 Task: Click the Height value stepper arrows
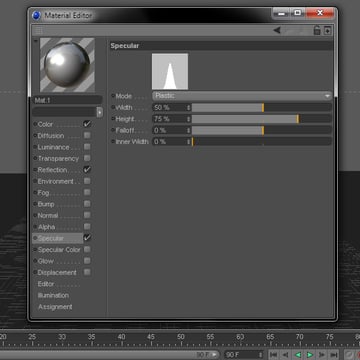189,119
